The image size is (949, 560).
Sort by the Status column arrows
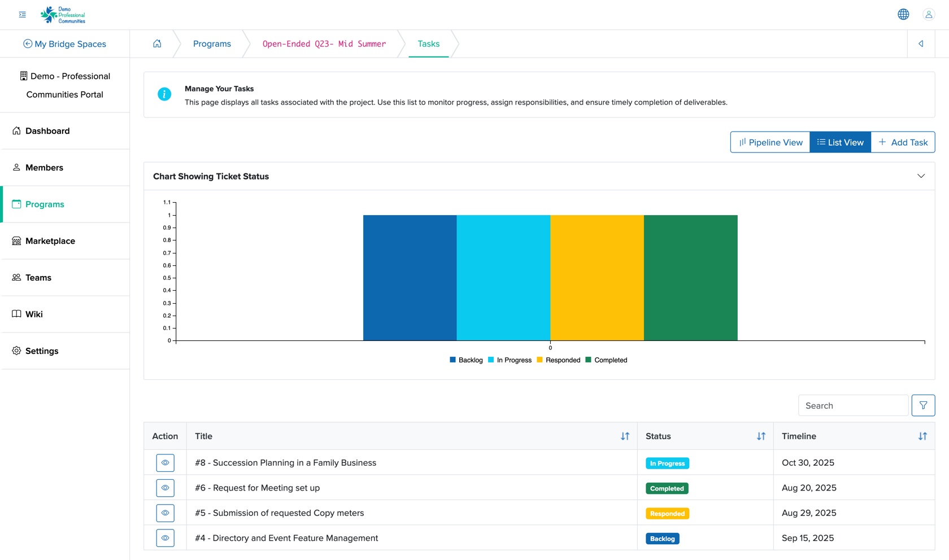(761, 436)
